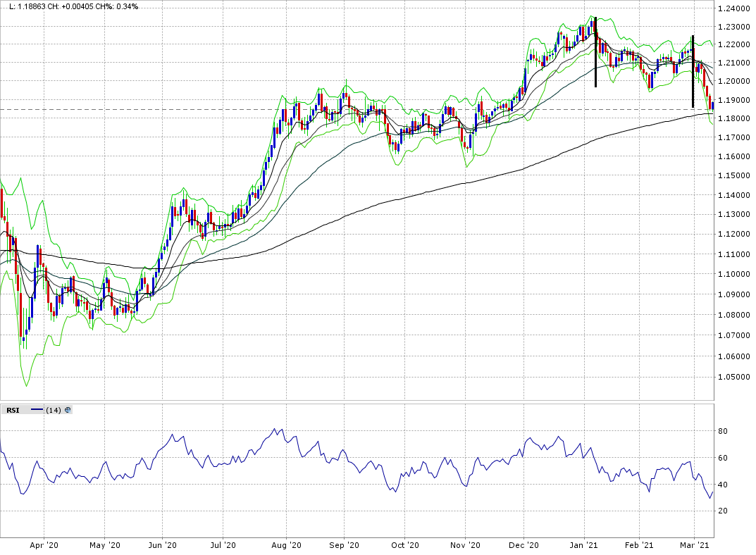Click the black vertical marker in March 2021

click(x=693, y=71)
